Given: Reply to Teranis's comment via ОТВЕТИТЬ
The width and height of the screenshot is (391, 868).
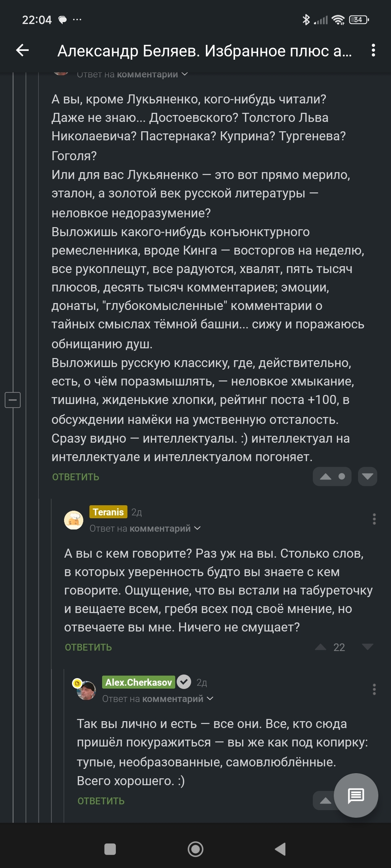Looking at the screenshot, I should pos(88,647).
